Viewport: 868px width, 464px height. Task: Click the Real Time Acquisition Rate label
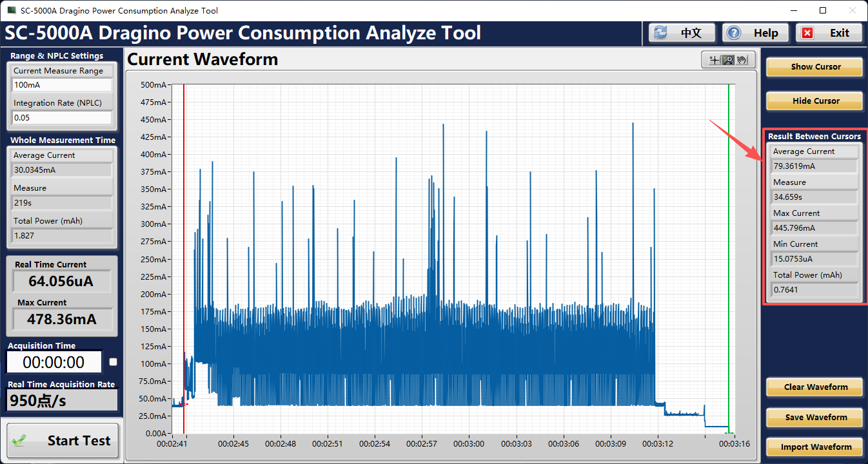click(x=61, y=385)
